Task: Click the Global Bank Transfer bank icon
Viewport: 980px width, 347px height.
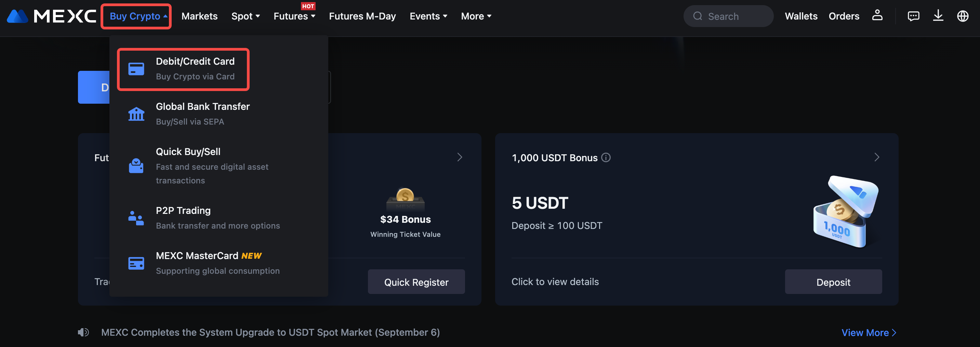Action: pos(136,114)
